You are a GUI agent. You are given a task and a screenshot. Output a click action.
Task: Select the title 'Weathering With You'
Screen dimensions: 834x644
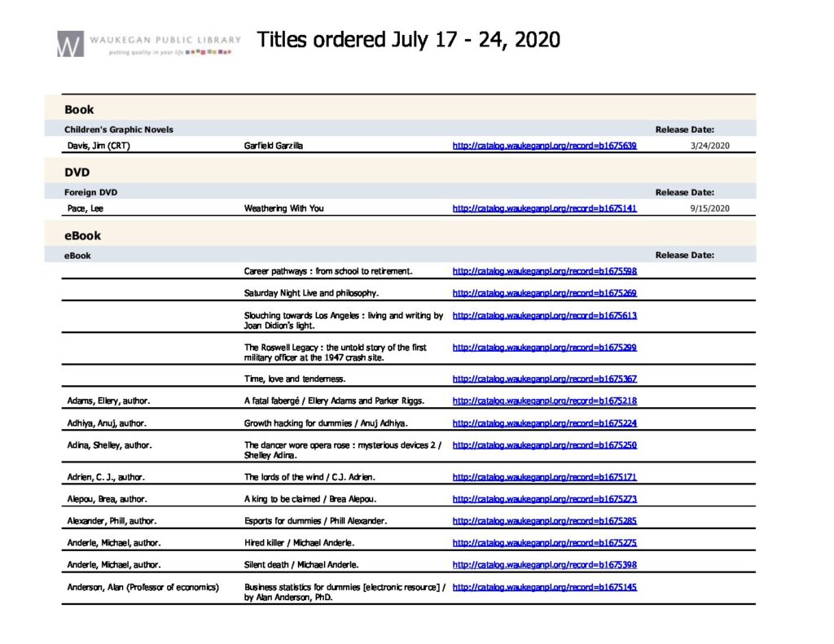283,208
